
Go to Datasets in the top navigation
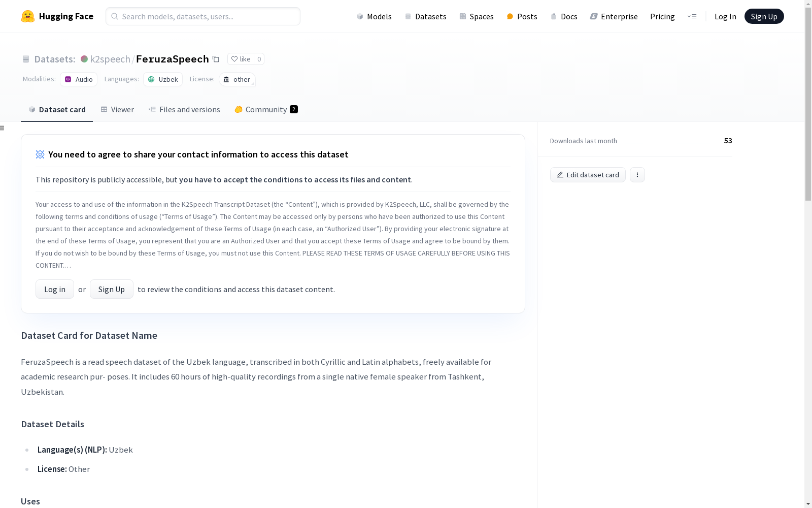425,16
